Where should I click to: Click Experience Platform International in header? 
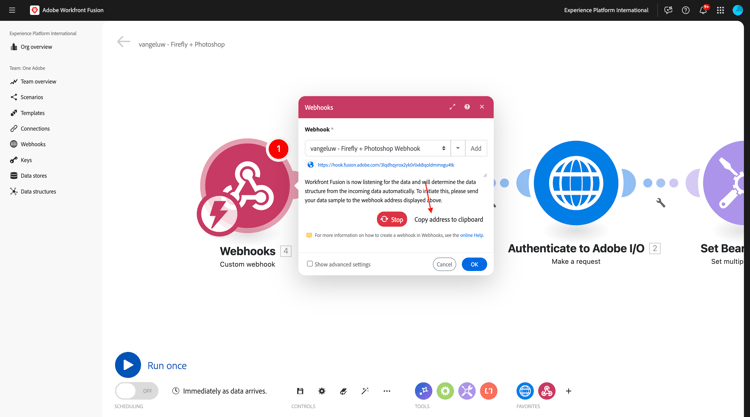(x=606, y=10)
